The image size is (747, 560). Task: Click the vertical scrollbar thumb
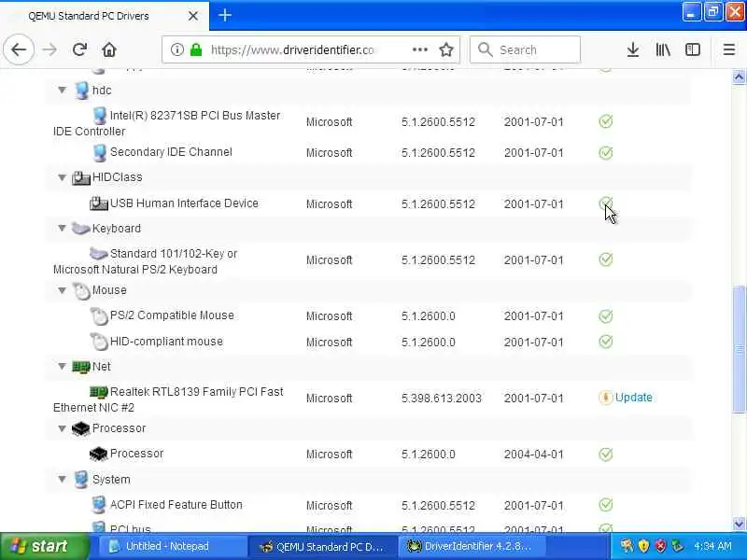point(739,349)
